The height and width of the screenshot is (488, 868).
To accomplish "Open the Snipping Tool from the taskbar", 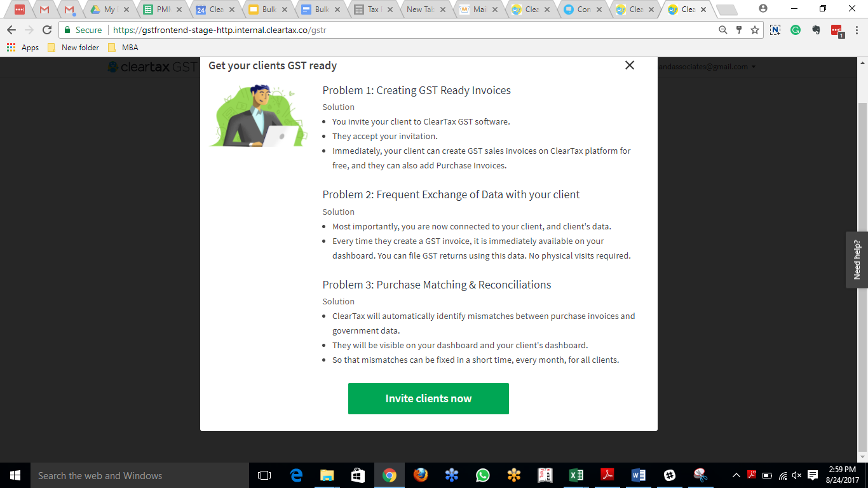I will pyautogui.click(x=700, y=475).
